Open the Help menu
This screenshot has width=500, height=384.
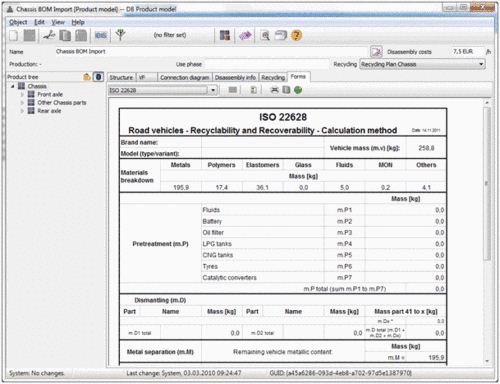coord(78,22)
